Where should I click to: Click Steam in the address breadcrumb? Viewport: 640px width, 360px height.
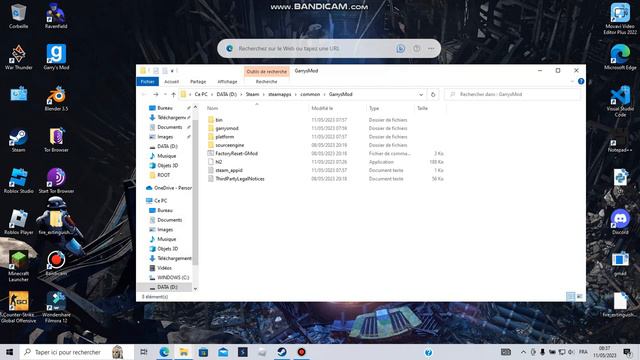click(252, 94)
